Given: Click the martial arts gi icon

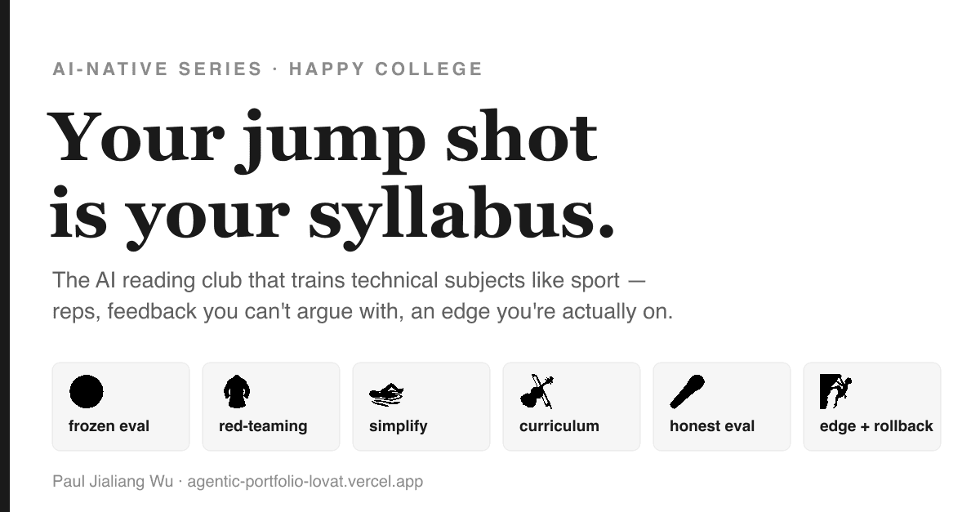Looking at the screenshot, I should pyautogui.click(x=237, y=392).
